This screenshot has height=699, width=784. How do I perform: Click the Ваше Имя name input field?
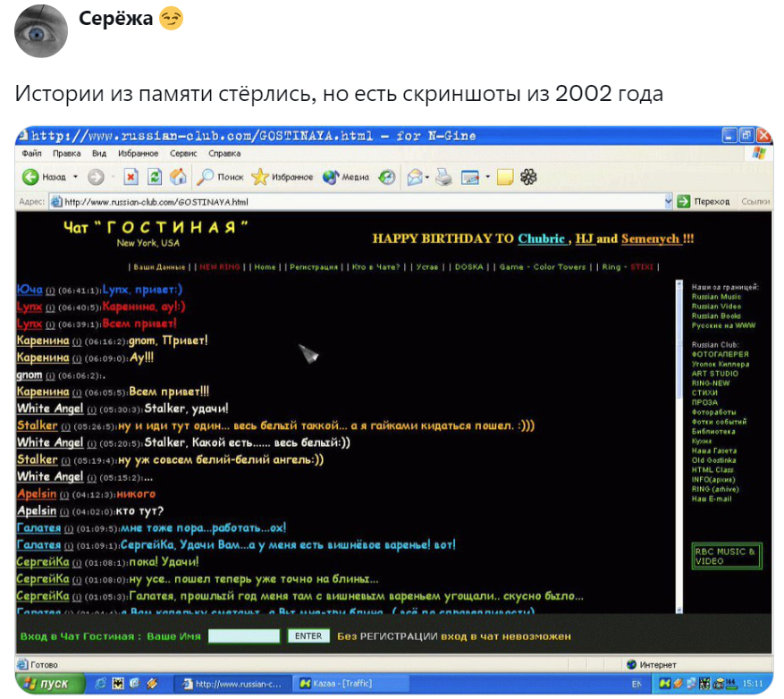click(x=244, y=636)
